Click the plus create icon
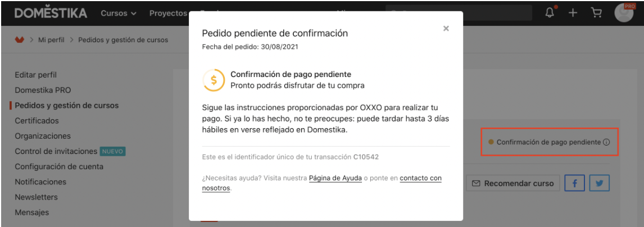This screenshot has height=227, width=644. [573, 13]
